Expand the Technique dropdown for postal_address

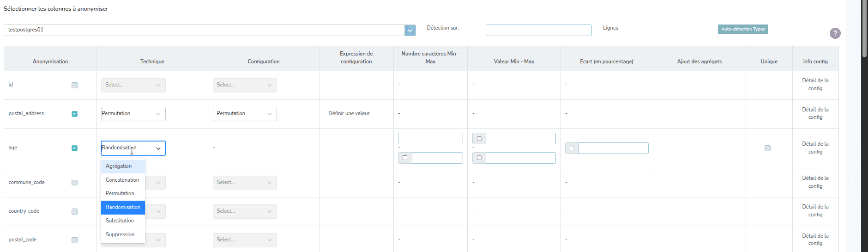(133, 114)
